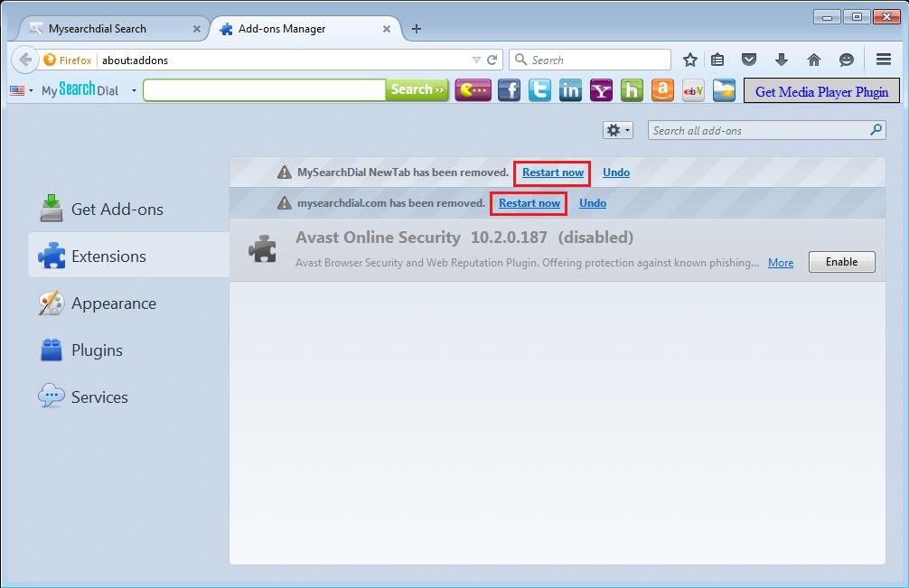
Task: Open the Pocket icon in toolbar
Action: coord(749,59)
